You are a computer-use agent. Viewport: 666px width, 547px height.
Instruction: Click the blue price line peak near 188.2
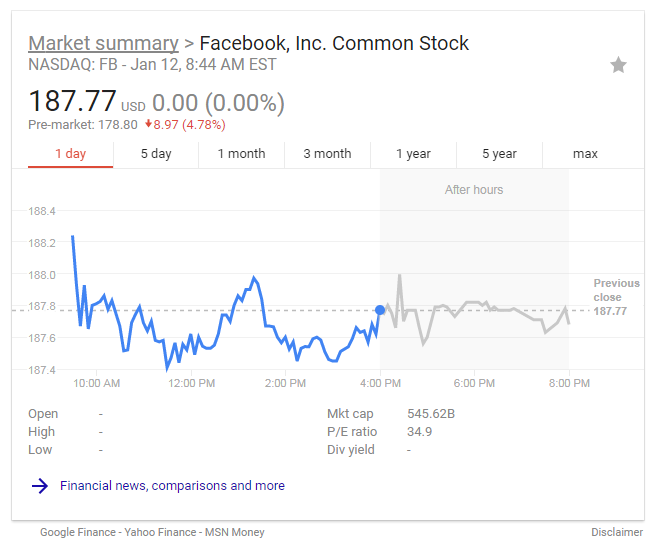click(73, 237)
